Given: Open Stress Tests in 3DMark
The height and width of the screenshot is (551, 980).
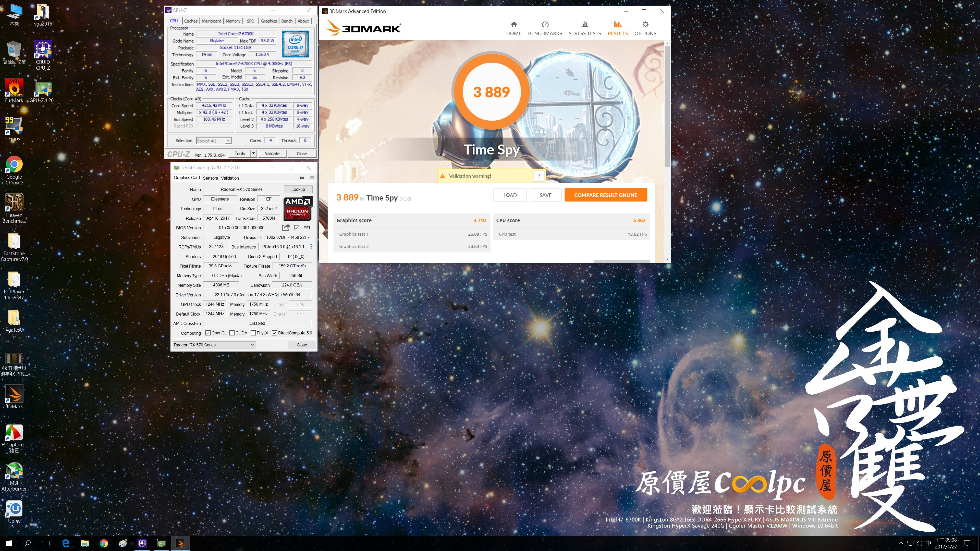Looking at the screenshot, I should click(585, 29).
